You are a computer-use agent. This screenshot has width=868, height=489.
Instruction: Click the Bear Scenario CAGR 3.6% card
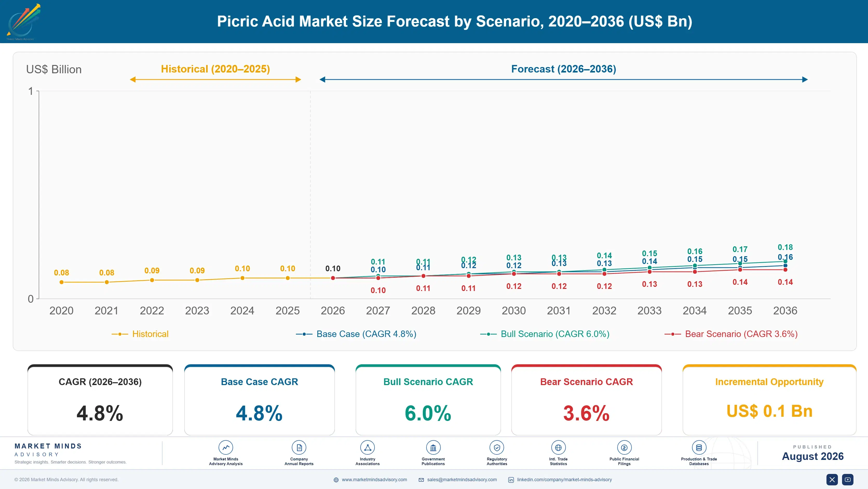pyautogui.click(x=586, y=400)
